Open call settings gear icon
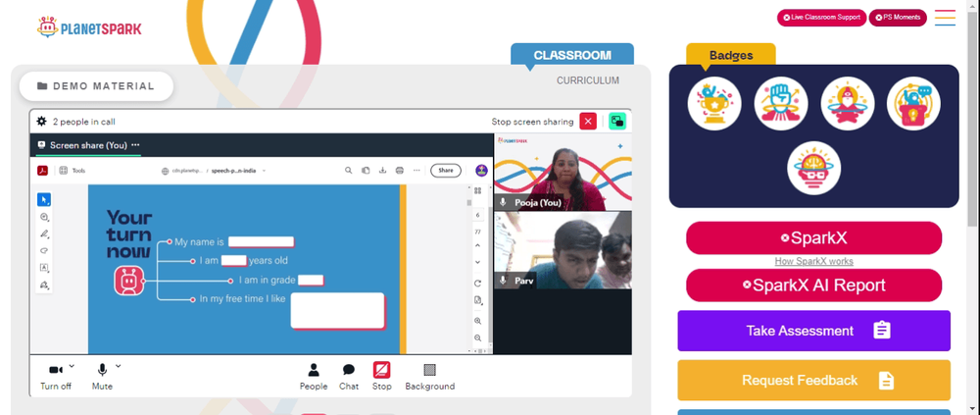Viewport: 980px width, 415px height. 42,122
